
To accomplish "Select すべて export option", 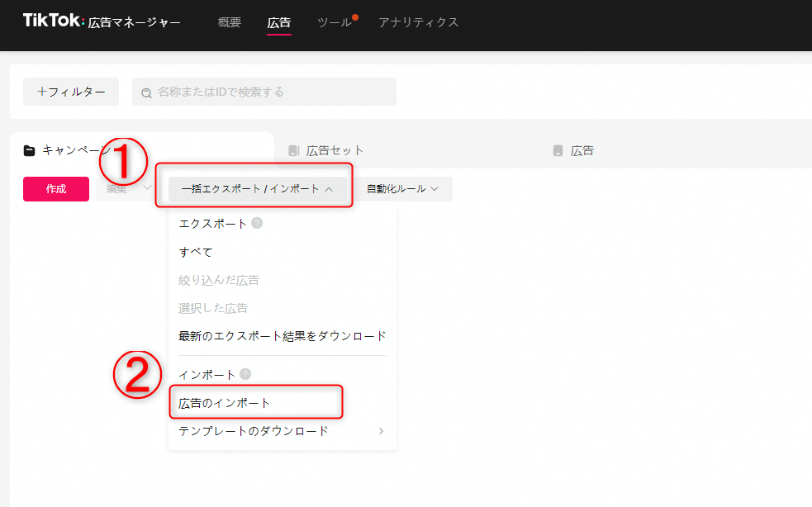I will coord(196,252).
